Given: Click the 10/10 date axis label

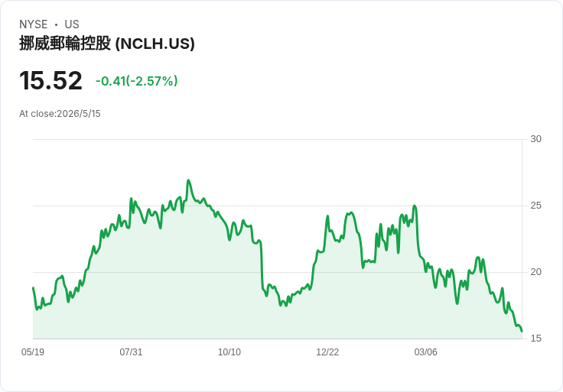Looking at the screenshot, I should click(229, 352).
